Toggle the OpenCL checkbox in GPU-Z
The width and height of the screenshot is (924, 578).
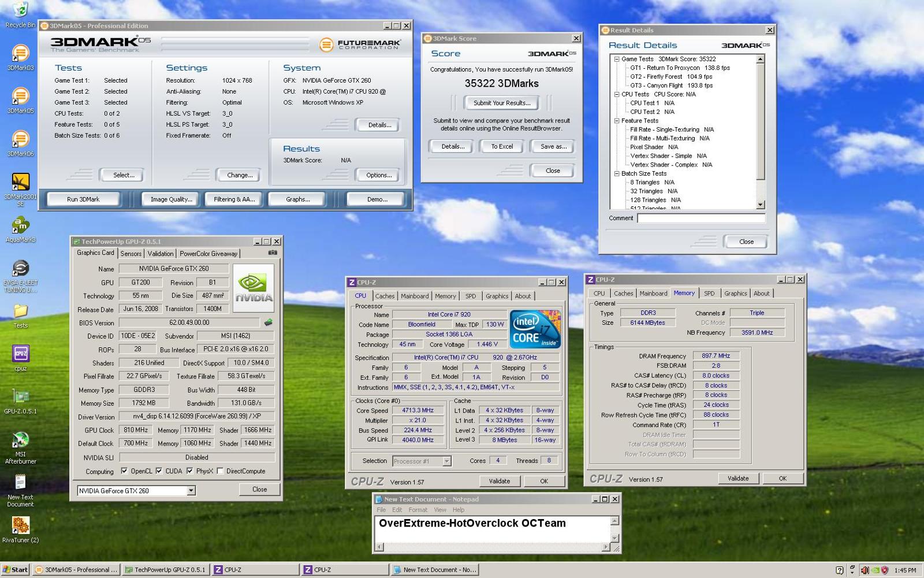124,471
